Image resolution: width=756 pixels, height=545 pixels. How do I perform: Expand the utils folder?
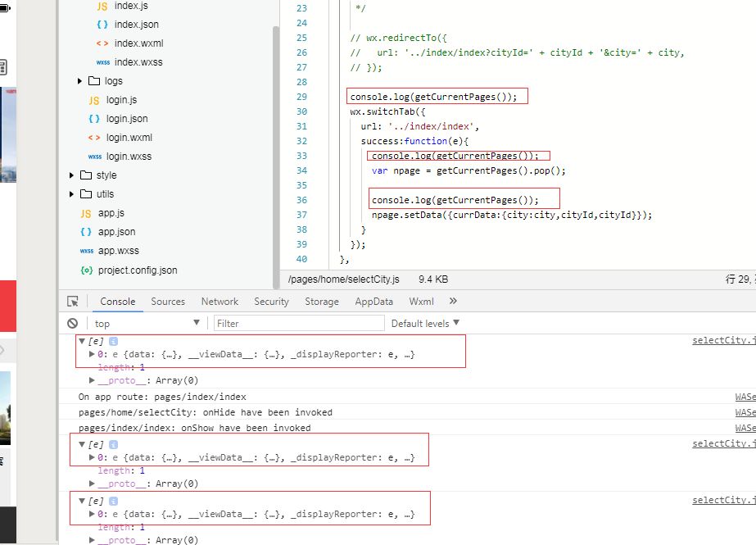point(71,194)
